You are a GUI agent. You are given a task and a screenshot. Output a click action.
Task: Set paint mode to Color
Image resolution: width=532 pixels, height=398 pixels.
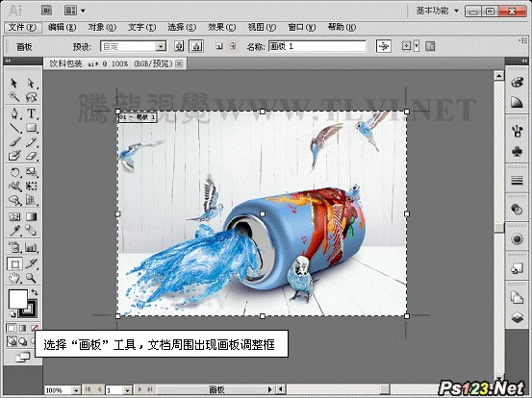(x=12, y=328)
